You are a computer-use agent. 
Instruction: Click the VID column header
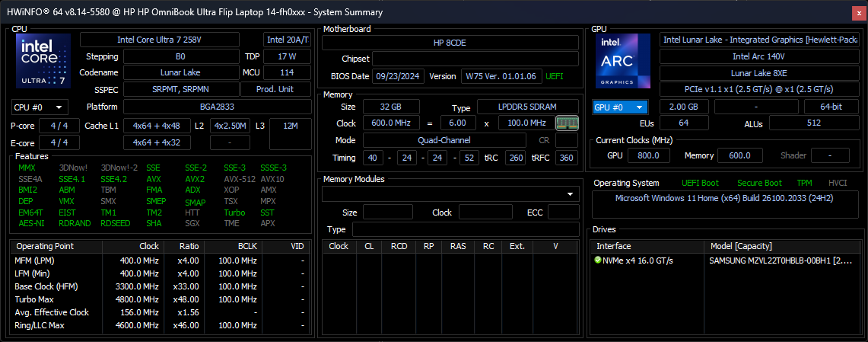coord(286,246)
